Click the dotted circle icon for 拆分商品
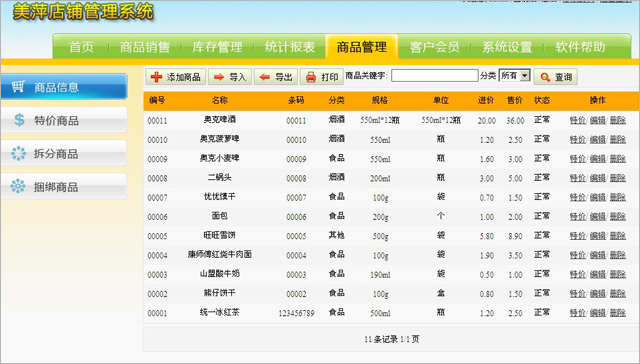Image resolution: width=640 pixels, height=364 pixels. click(18, 153)
